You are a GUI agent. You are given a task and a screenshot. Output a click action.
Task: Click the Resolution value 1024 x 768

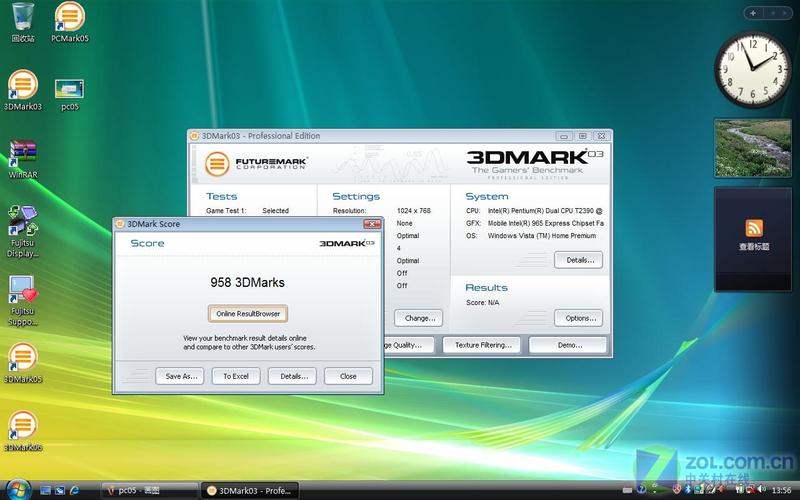[x=413, y=210]
